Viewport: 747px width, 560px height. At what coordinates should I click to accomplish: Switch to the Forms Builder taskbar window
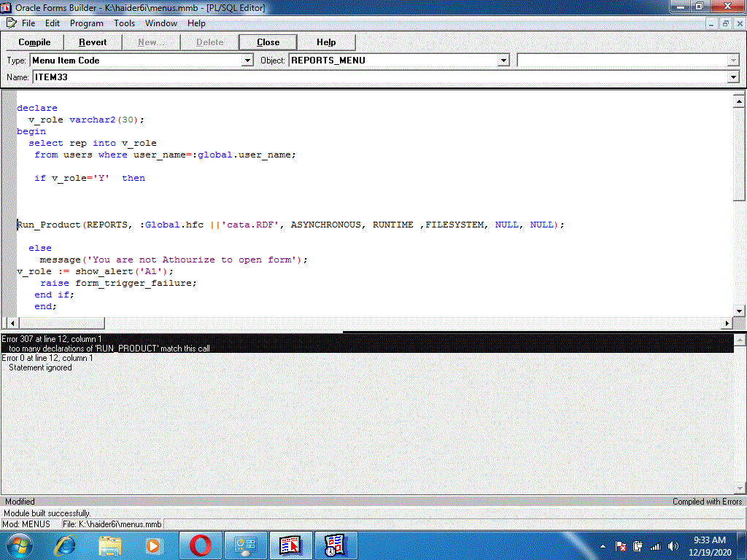[290, 545]
